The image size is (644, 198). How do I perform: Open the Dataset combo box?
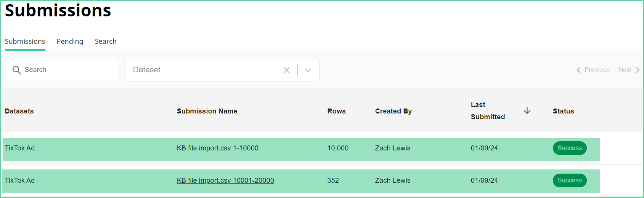(202, 70)
